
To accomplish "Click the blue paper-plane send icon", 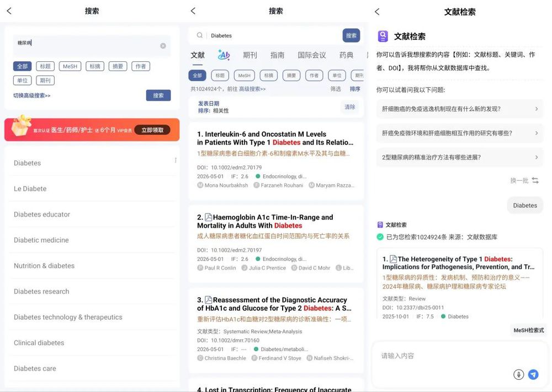I will point(533,374).
